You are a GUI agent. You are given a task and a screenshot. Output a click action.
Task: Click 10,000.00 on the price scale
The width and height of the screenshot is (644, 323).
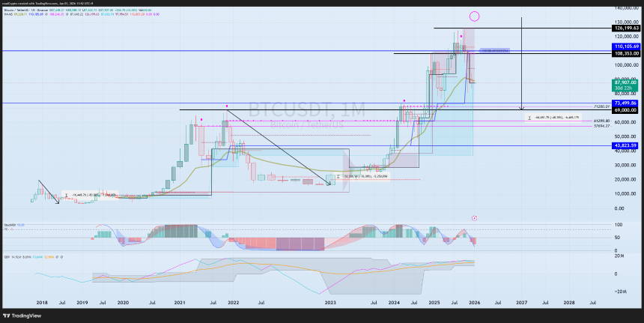click(626, 194)
